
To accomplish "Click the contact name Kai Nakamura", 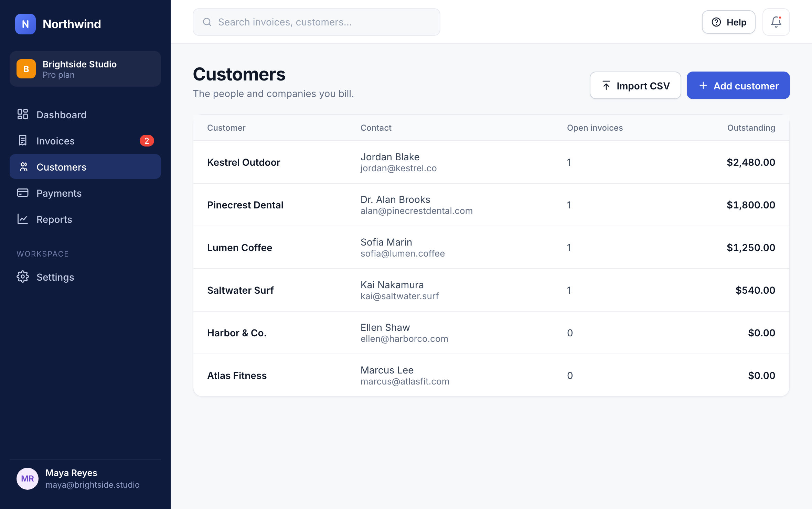I will tap(392, 285).
